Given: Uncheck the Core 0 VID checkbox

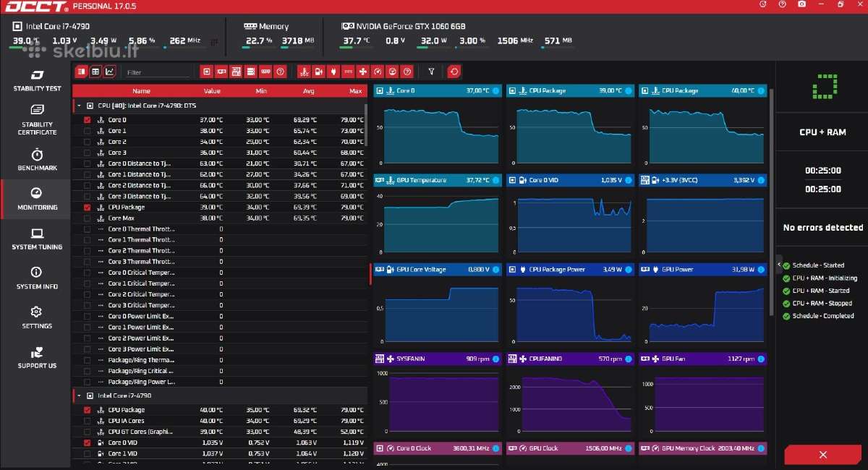Looking at the screenshot, I should [x=88, y=443].
